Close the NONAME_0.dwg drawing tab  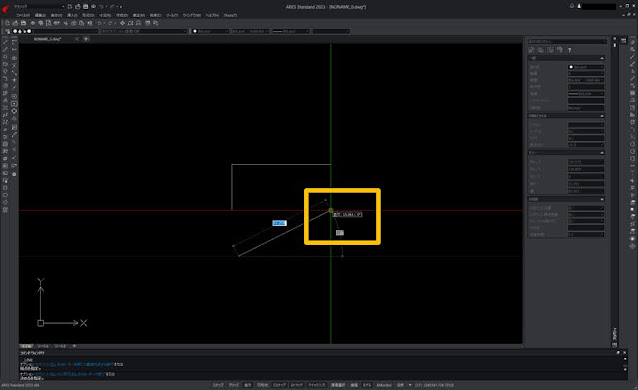[x=76, y=39]
